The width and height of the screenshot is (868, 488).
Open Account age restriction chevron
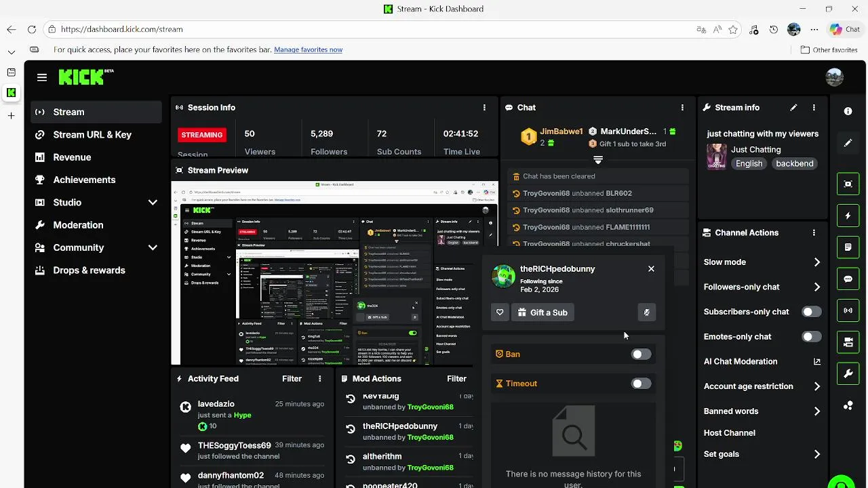pyautogui.click(x=816, y=386)
